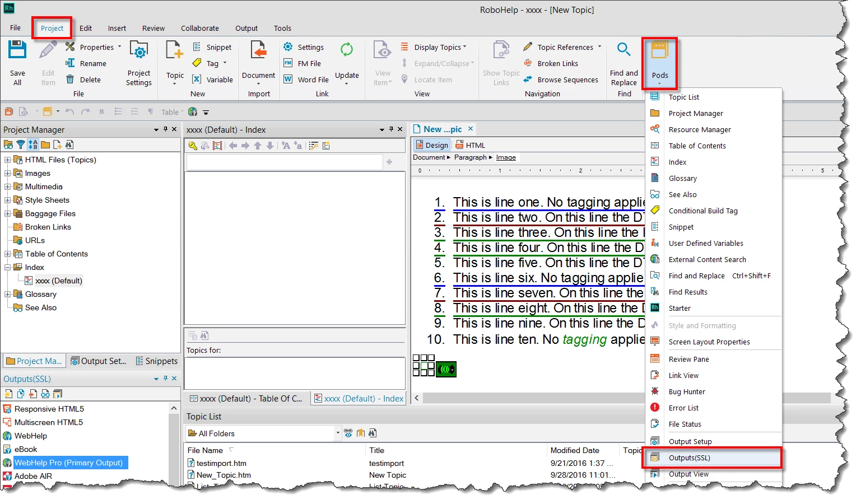This screenshot has width=861, height=504.
Task: Collapse the Index tree node
Action: pos(8,267)
